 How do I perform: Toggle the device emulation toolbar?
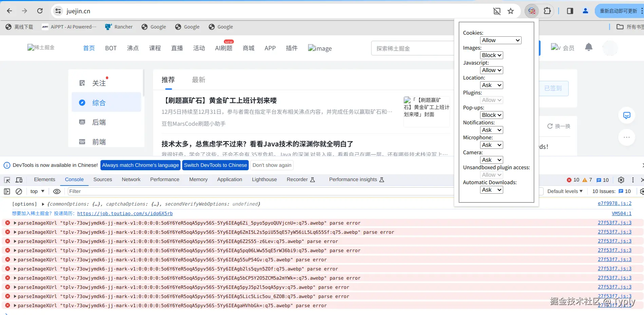[19, 179]
